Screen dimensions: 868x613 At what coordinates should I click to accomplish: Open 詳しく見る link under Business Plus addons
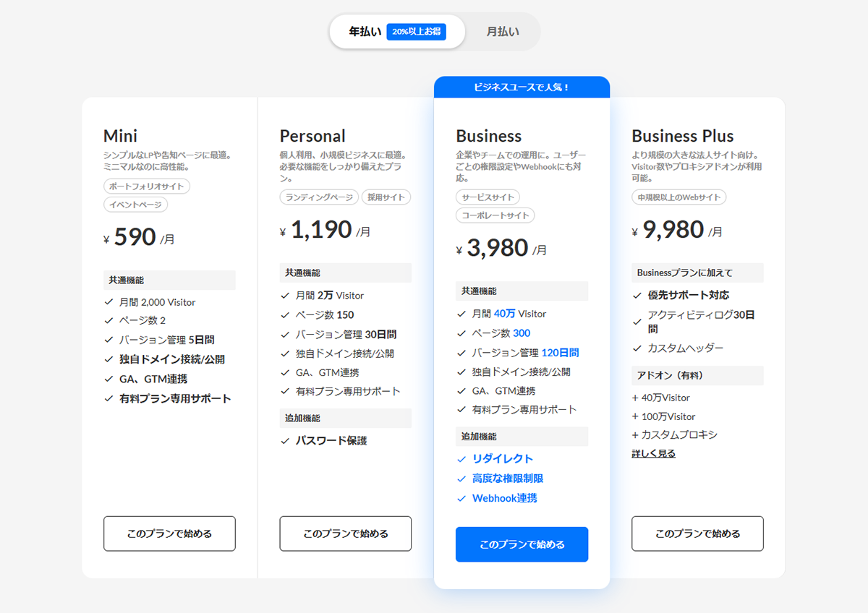[x=653, y=453]
